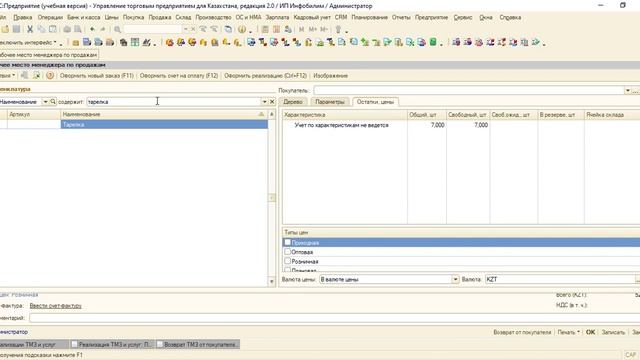Click the green book icon in second toolbar
Image resolution: width=640 pixels, height=360 pixels.
tap(433, 42)
